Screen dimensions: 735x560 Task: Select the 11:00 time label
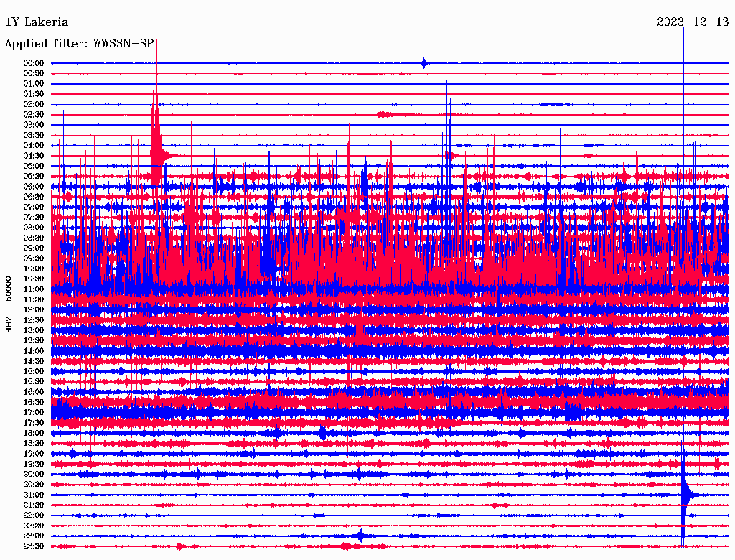point(34,289)
